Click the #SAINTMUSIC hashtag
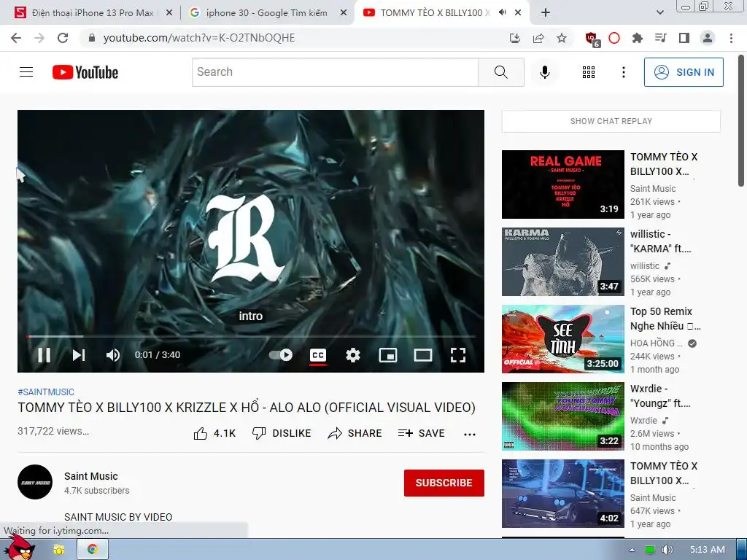 pyautogui.click(x=46, y=392)
